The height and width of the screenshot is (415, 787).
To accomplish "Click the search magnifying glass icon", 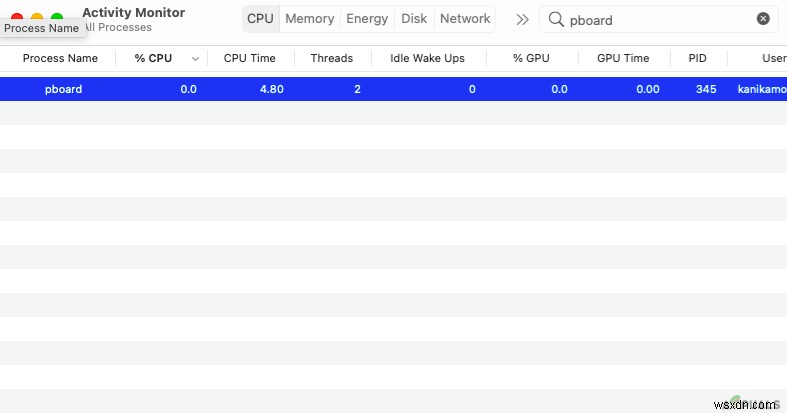I will [x=556, y=19].
